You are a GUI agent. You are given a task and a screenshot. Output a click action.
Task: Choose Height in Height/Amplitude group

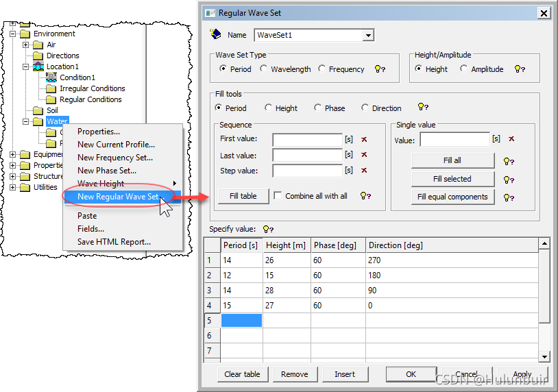click(418, 69)
